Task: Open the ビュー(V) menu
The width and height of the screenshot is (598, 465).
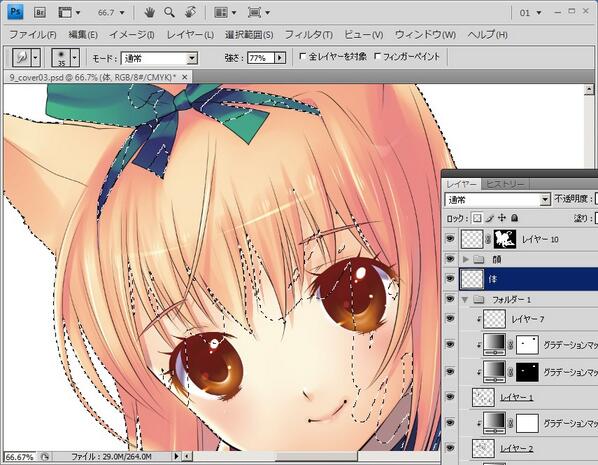Action: click(x=363, y=35)
